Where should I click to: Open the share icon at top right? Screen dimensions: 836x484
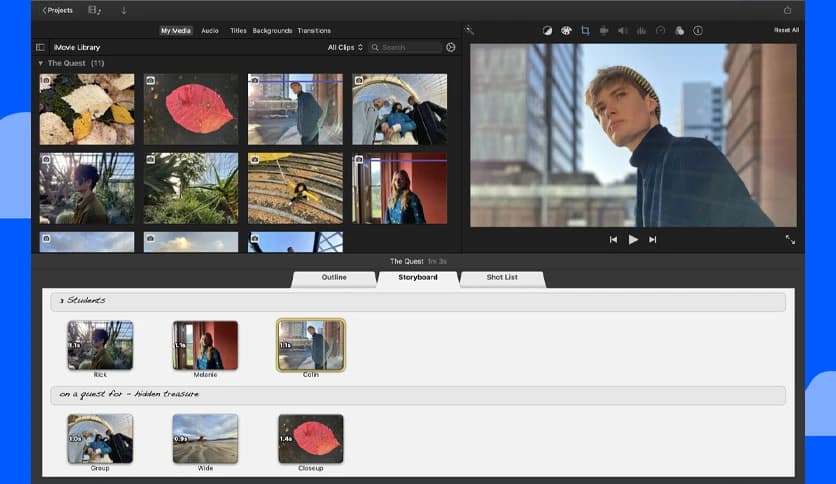tap(787, 10)
